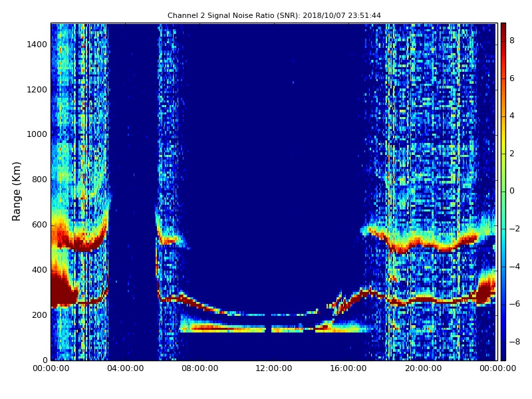Click the dark red top of the colorbar
This screenshot has height=399, width=532.
coord(503,27)
